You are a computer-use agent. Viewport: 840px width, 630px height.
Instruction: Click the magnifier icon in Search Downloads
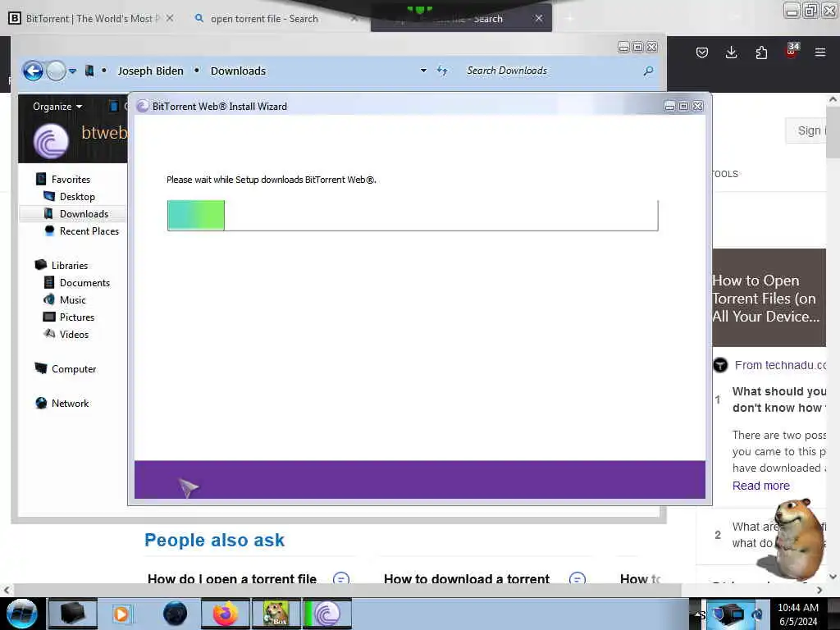pos(648,71)
